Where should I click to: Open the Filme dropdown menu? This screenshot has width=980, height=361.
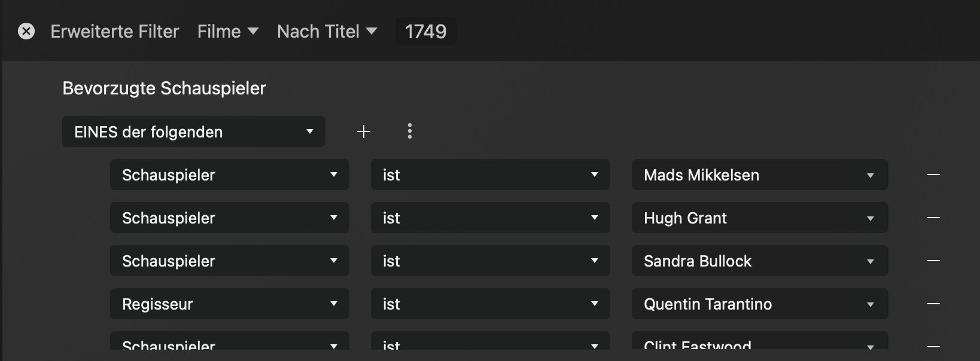tap(227, 31)
